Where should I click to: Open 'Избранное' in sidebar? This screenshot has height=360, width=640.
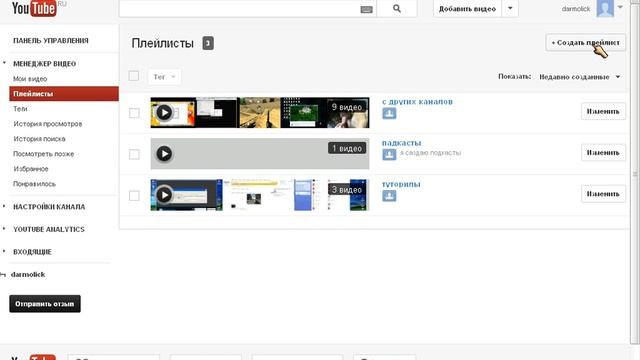[x=31, y=169]
